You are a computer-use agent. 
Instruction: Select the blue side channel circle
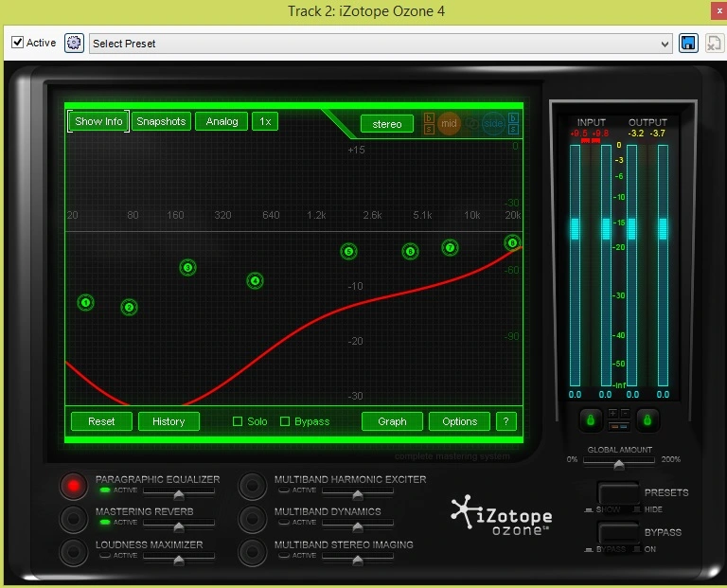[493, 123]
